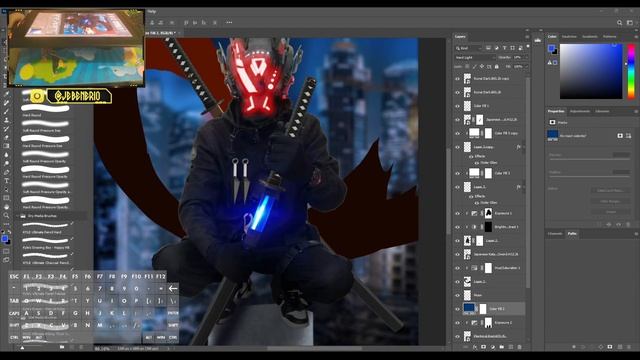
Task: Select the Zoom tool in toolbar
Action: pyautogui.click(x=6, y=215)
